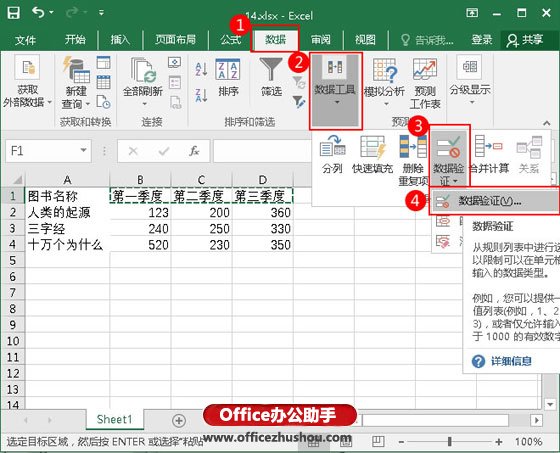Click the recent sources icon in 获取和转换
The height and width of the screenshot is (453, 560).
(x=103, y=102)
